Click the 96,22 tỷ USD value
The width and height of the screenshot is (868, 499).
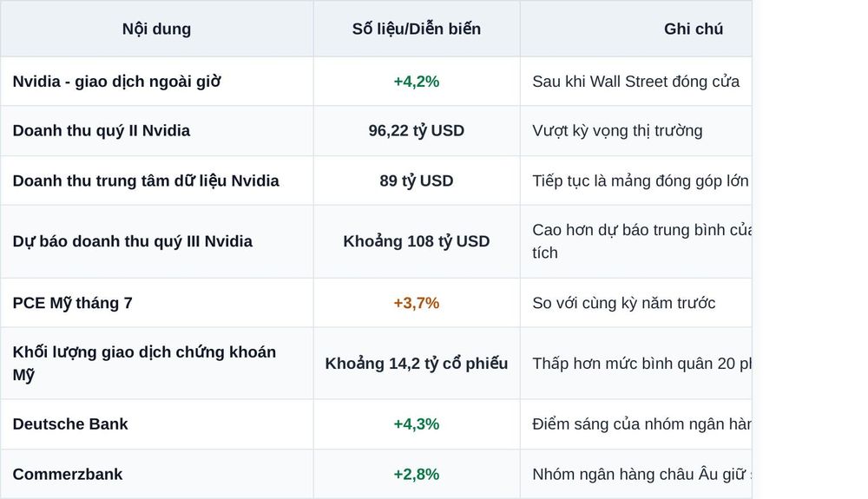(417, 130)
